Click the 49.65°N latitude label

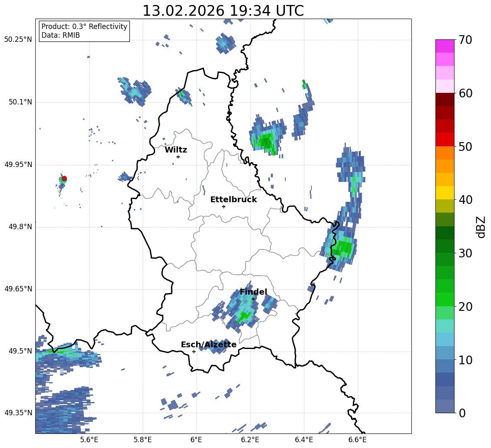click(x=18, y=289)
